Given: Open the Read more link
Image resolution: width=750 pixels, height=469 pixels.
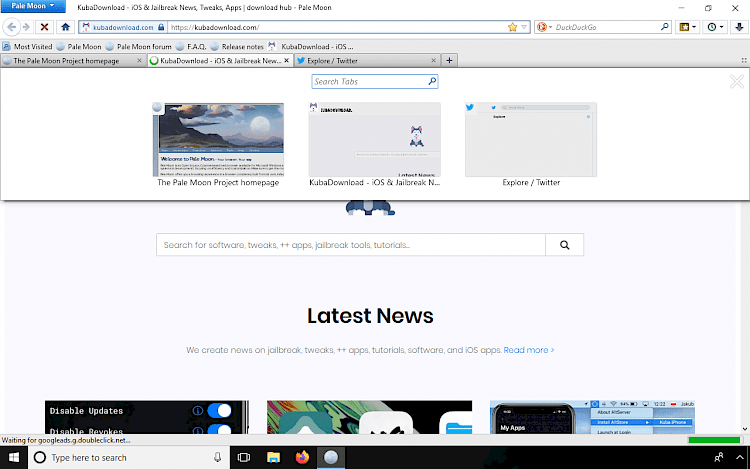Looking at the screenshot, I should click(529, 350).
